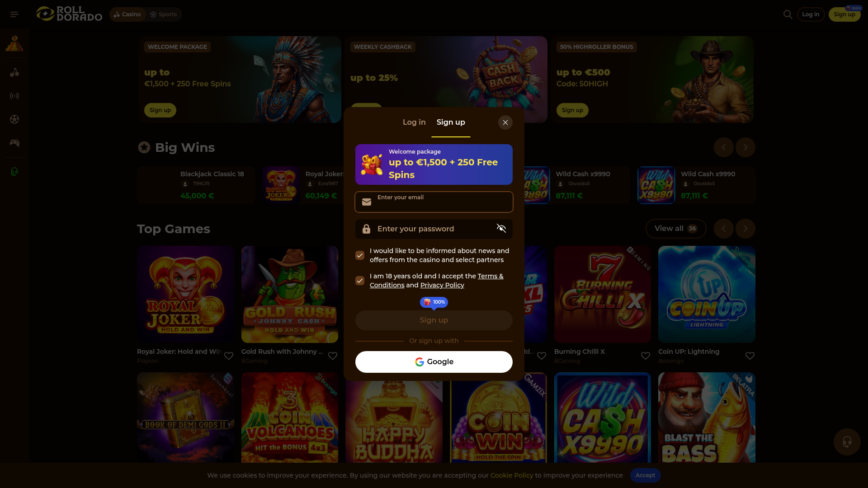Click the Enter your email field
This screenshot has width=868, height=488.
click(434, 202)
